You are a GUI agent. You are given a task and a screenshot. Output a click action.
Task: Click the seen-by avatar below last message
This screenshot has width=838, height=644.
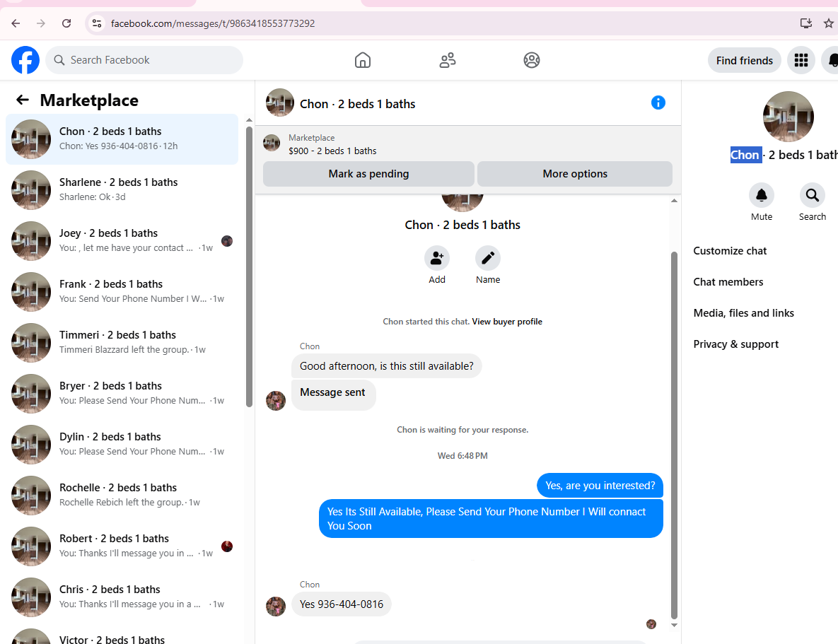click(651, 623)
